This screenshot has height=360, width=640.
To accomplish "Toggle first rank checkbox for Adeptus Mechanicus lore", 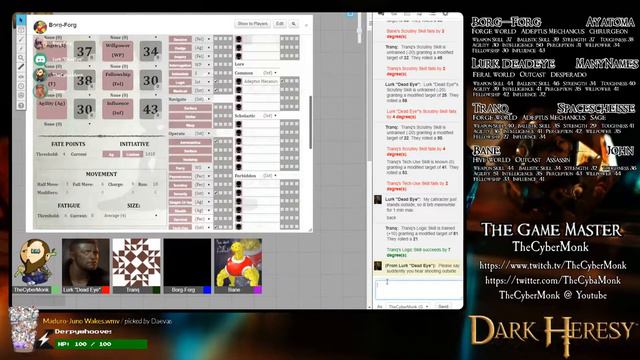I will click(x=282, y=81).
